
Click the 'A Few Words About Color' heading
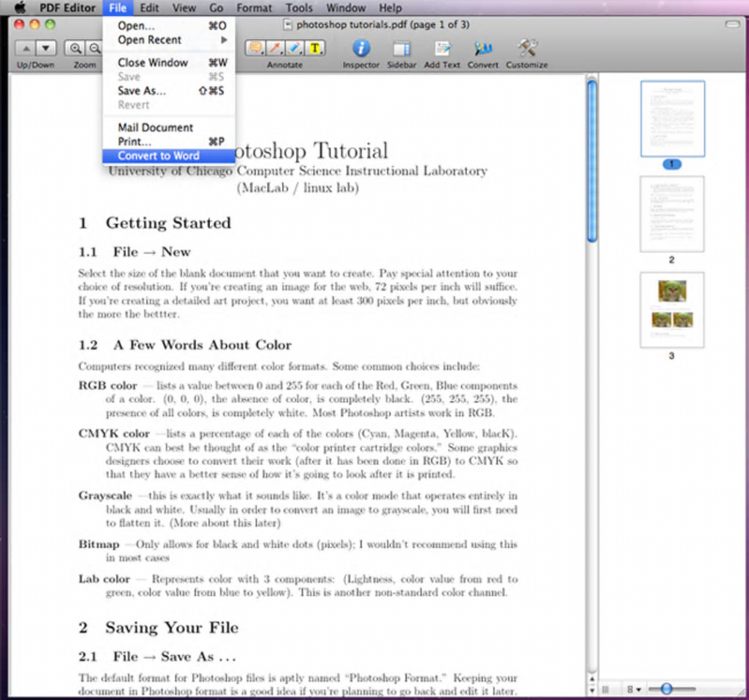pyautogui.click(x=203, y=345)
